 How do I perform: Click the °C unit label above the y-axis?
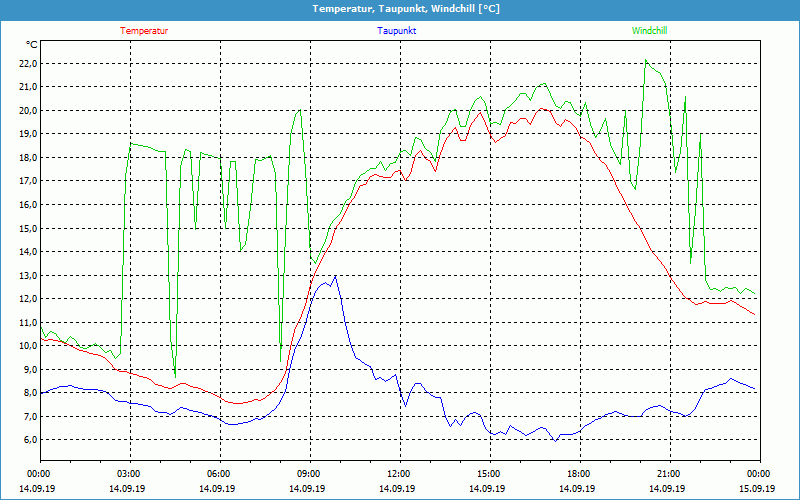pyautogui.click(x=31, y=45)
